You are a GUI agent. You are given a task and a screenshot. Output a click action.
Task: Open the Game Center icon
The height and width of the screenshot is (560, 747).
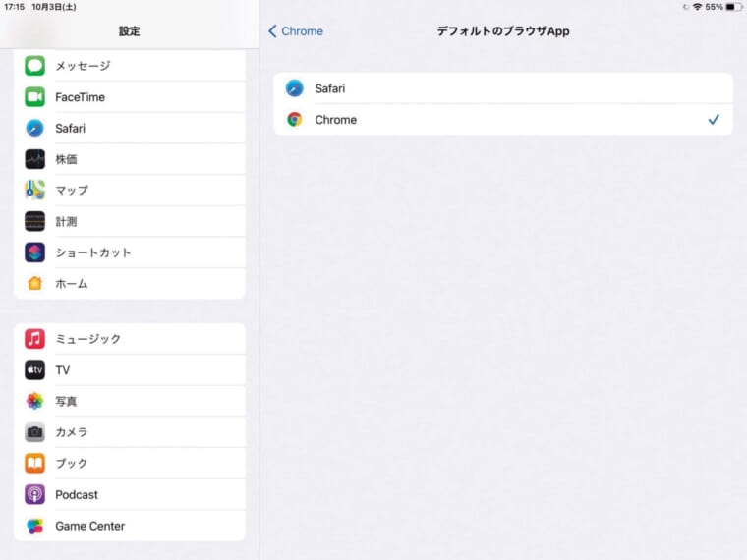[35, 526]
